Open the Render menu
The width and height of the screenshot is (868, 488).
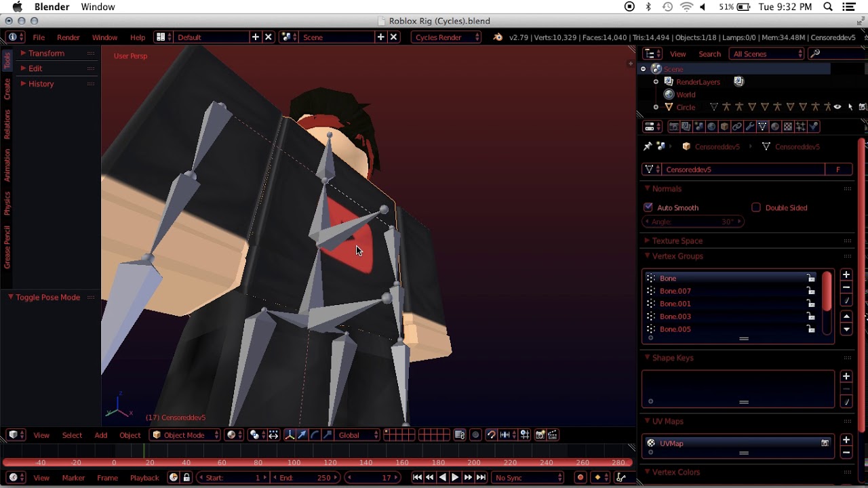[x=68, y=37]
